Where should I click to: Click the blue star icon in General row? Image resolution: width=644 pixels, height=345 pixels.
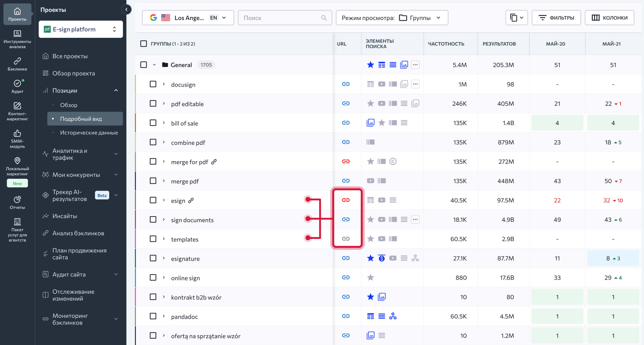click(371, 65)
